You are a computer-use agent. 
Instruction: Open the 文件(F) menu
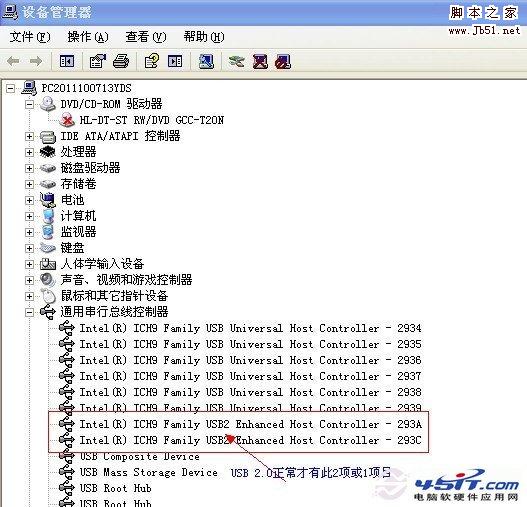30,37
